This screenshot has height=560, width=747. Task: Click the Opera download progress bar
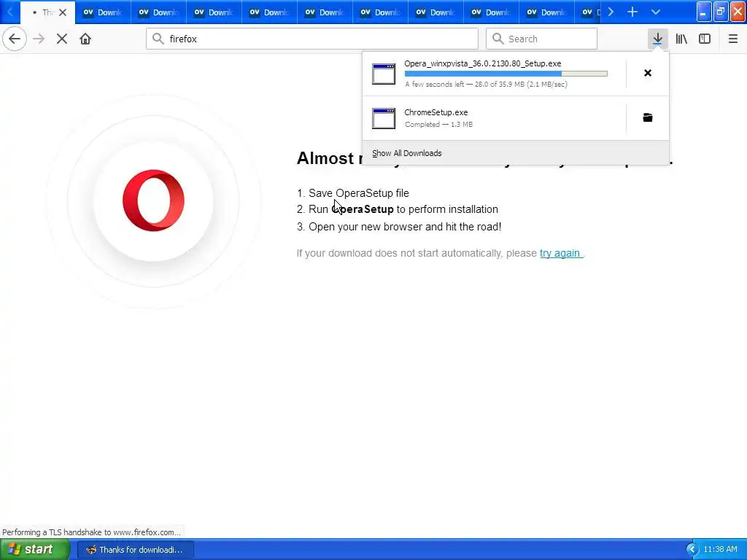506,74
